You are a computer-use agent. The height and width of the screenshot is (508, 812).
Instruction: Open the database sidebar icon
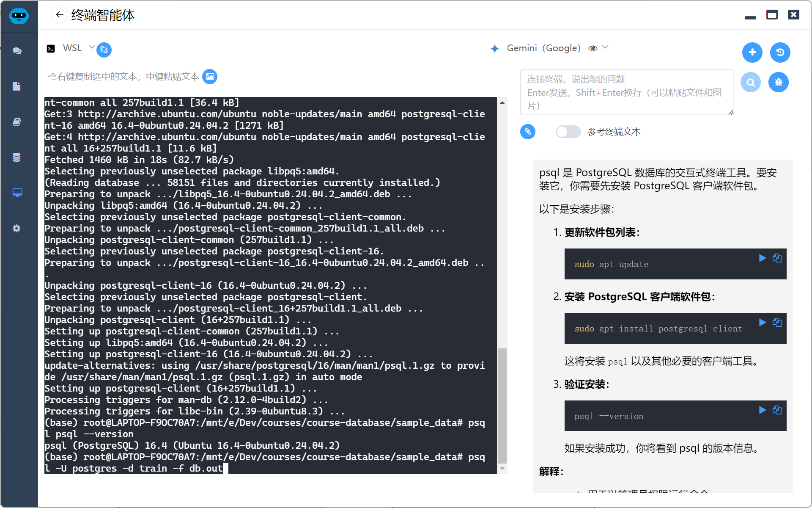[16, 157]
